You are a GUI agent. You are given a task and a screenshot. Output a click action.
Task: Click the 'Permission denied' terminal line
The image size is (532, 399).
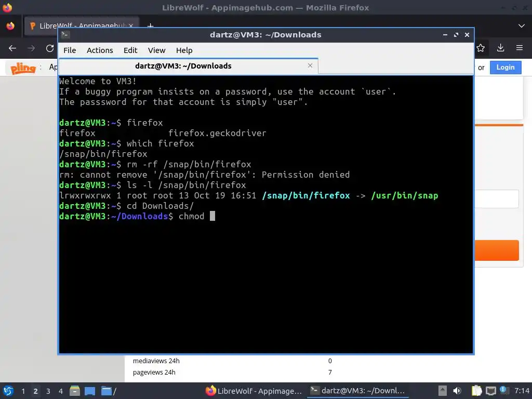point(204,175)
